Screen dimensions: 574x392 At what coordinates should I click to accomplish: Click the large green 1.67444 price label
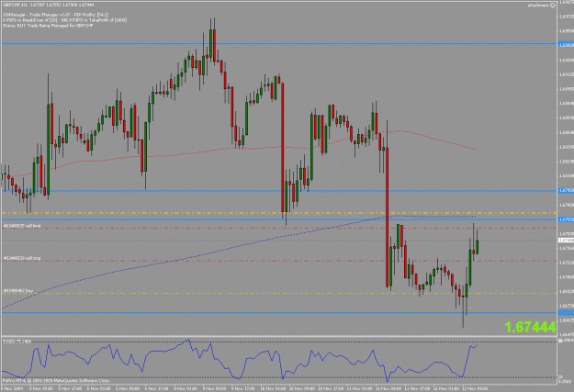point(530,327)
